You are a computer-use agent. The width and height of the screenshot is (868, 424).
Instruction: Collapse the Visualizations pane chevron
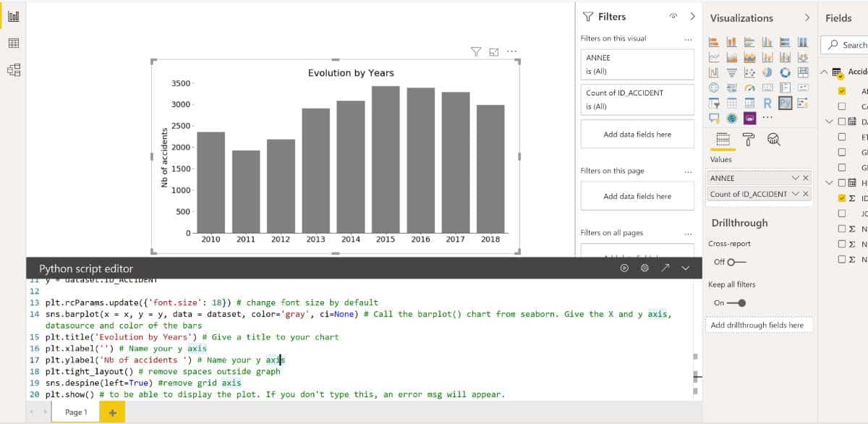807,17
